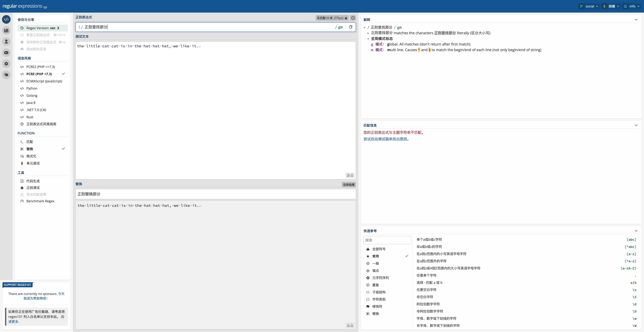Click the bug icon in the no-match badge
Viewport: 644px width, 332px height.
click(x=346, y=18)
